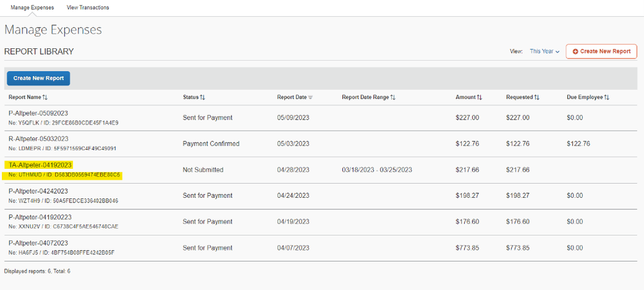Click report date 04/28/2023
Image resolution: width=644 pixels, height=290 pixels.
293,169
